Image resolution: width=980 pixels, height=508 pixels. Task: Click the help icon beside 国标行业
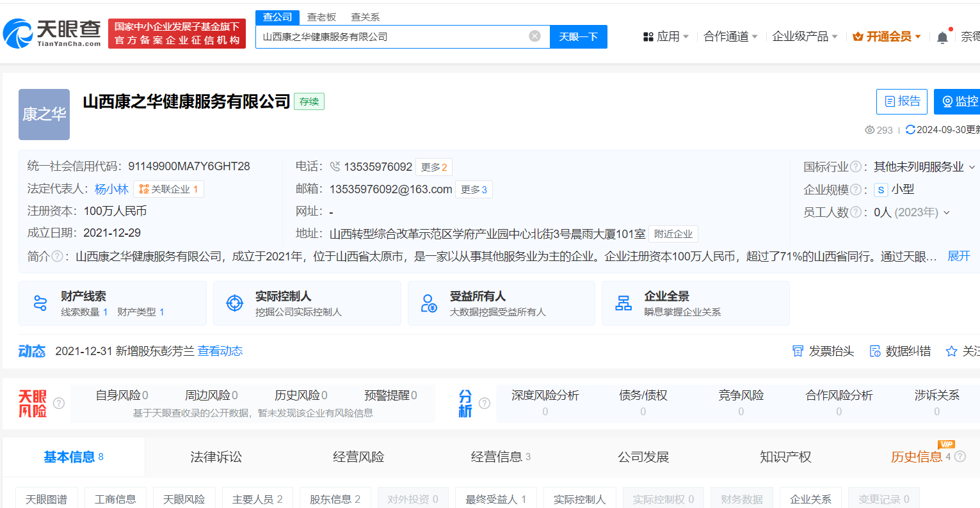point(855,167)
